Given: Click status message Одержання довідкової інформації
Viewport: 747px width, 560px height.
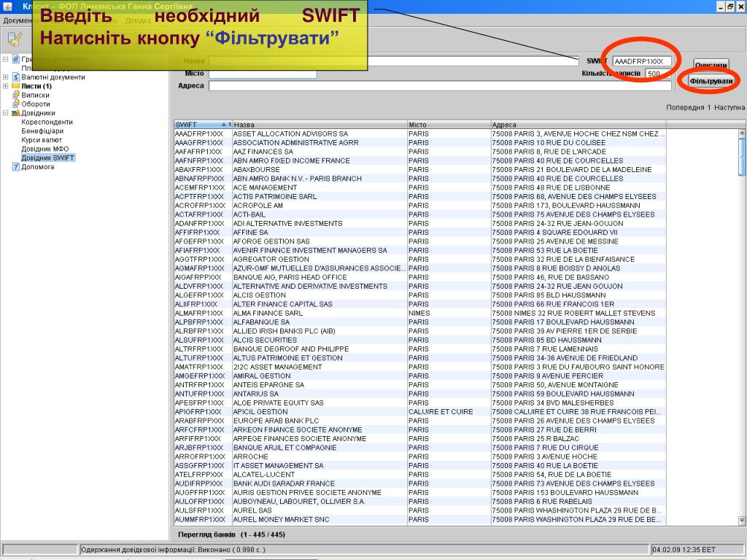Looking at the screenshot, I should 173,550.
